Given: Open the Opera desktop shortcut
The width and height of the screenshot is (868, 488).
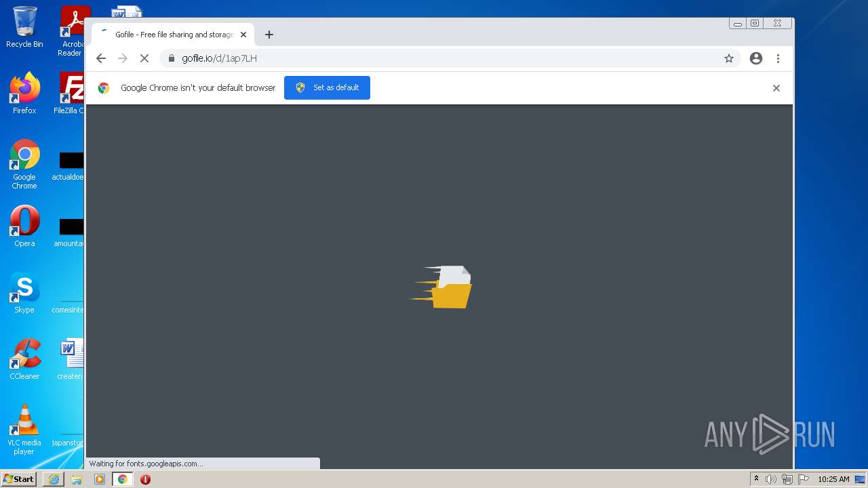Looking at the screenshot, I should [24, 226].
